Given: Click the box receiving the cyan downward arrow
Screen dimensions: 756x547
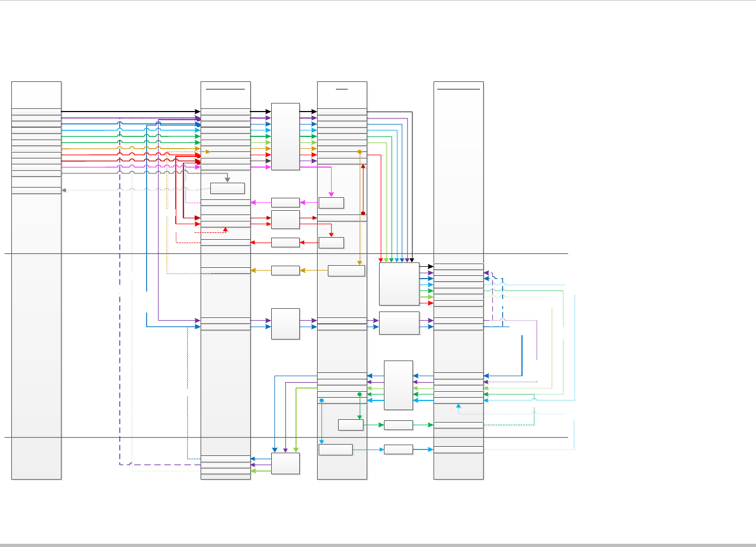Looking at the screenshot, I should (335, 449).
